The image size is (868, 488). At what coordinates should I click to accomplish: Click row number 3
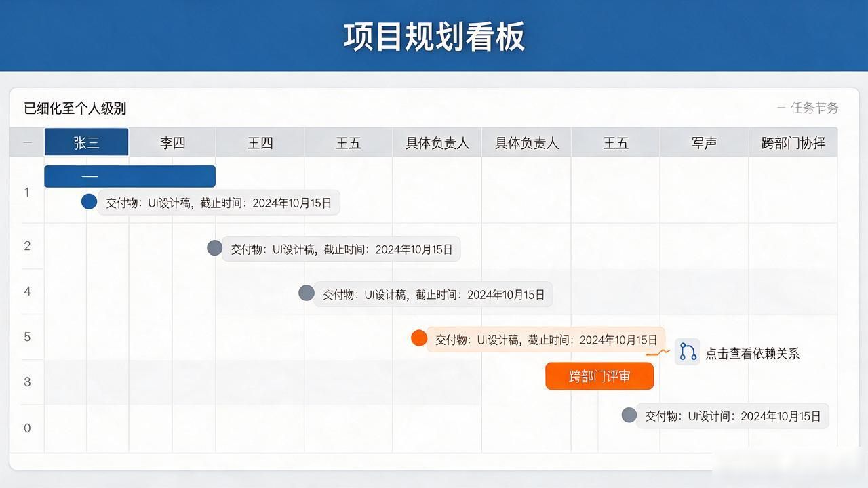pyautogui.click(x=27, y=382)
